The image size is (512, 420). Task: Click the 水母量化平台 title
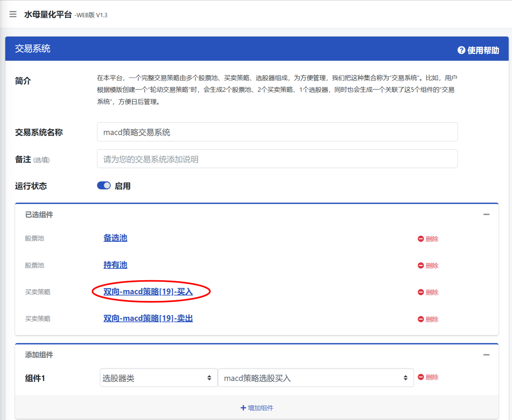pyautogui.click(x=48, y=15)
